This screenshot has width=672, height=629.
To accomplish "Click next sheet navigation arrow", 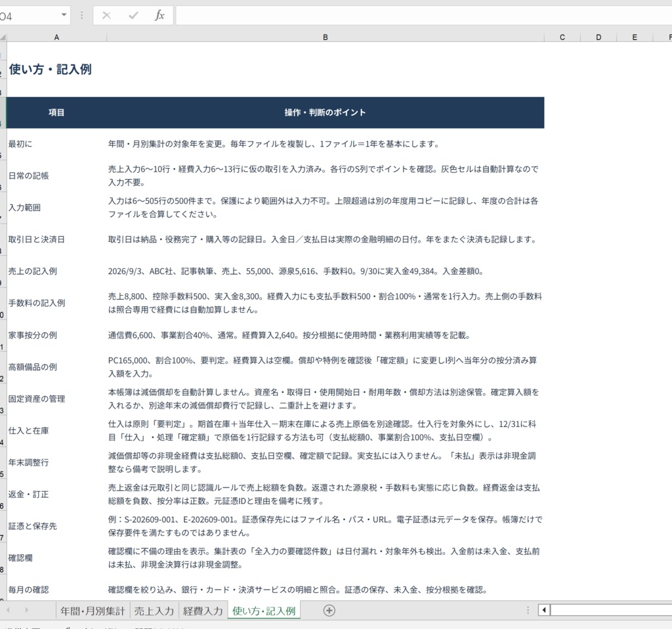I will click(26, 610).
